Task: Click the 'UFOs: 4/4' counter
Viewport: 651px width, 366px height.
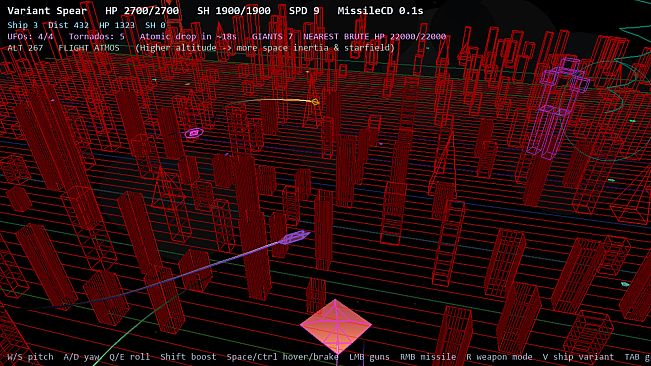Action: pos(30,37)
